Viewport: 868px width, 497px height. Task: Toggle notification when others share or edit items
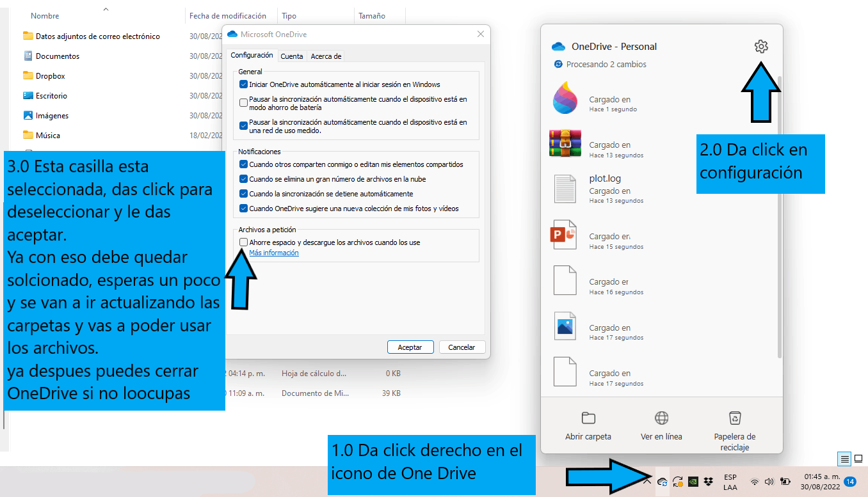(243, 164)
